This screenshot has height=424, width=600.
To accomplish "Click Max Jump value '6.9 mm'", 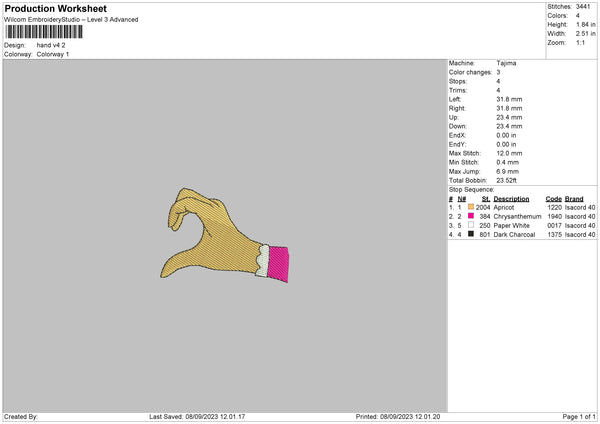I will pos(508,171).
